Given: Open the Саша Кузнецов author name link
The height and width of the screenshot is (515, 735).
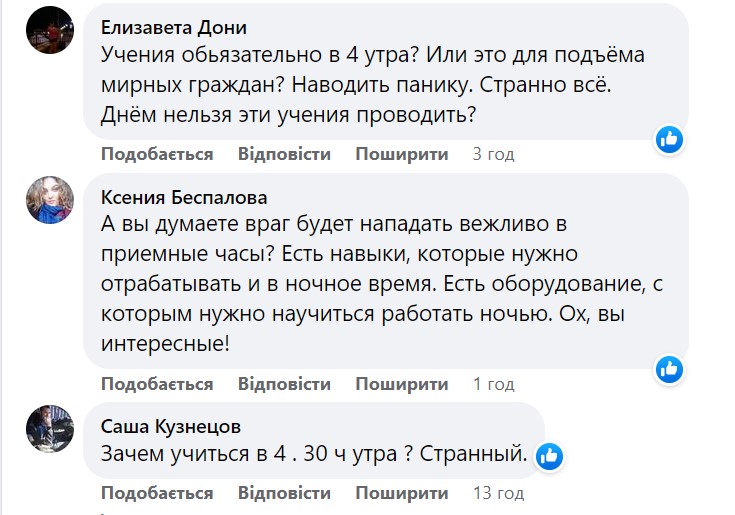Looking at the screenshot, I should click(x=171, y=426).
